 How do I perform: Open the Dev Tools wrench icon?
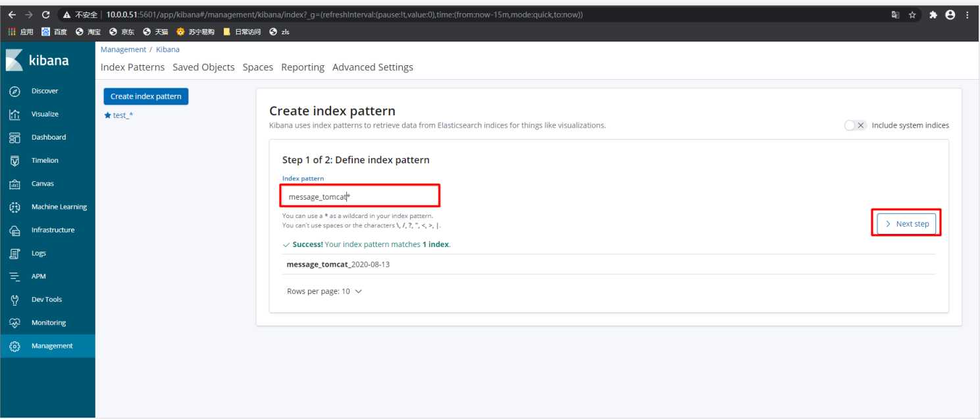[14, 299]
